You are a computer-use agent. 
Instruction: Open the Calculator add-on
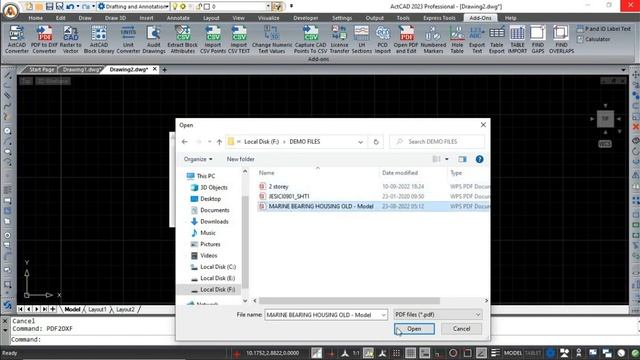593,39
